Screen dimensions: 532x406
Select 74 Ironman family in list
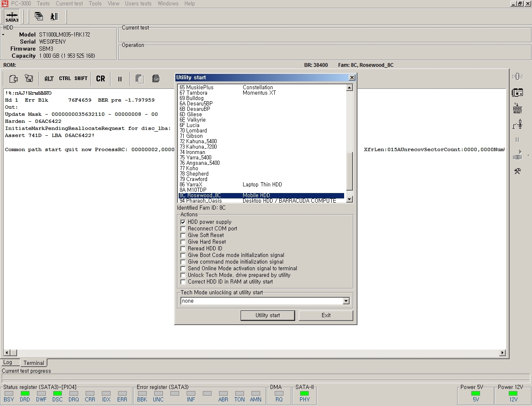[x=261, y=152]
